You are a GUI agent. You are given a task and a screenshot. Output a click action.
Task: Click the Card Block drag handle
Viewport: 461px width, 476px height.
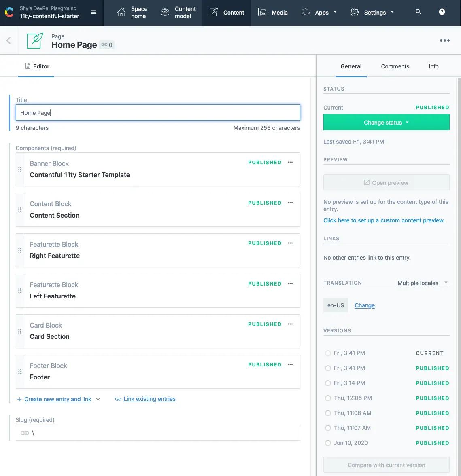(x=20, y=331)
